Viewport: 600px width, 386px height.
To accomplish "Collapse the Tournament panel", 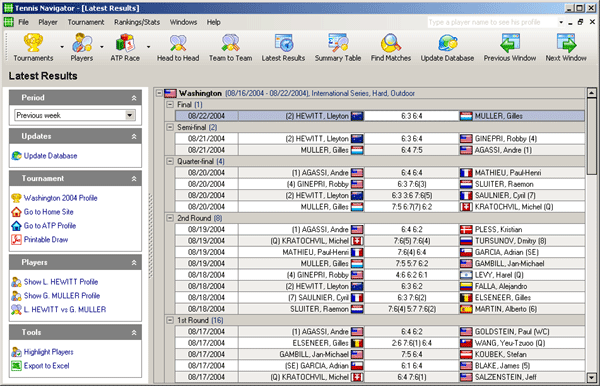I will [134, 179].
